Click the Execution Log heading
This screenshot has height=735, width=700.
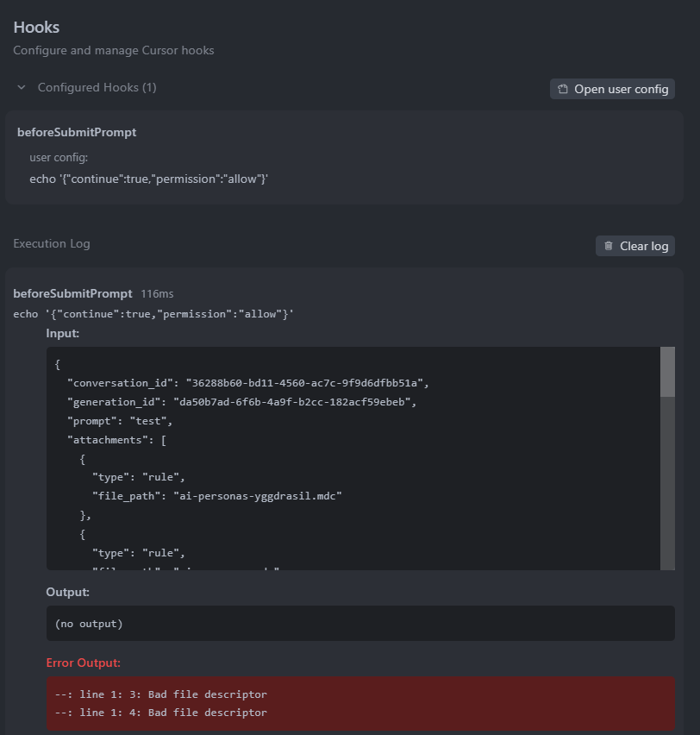tap(52, 244)
